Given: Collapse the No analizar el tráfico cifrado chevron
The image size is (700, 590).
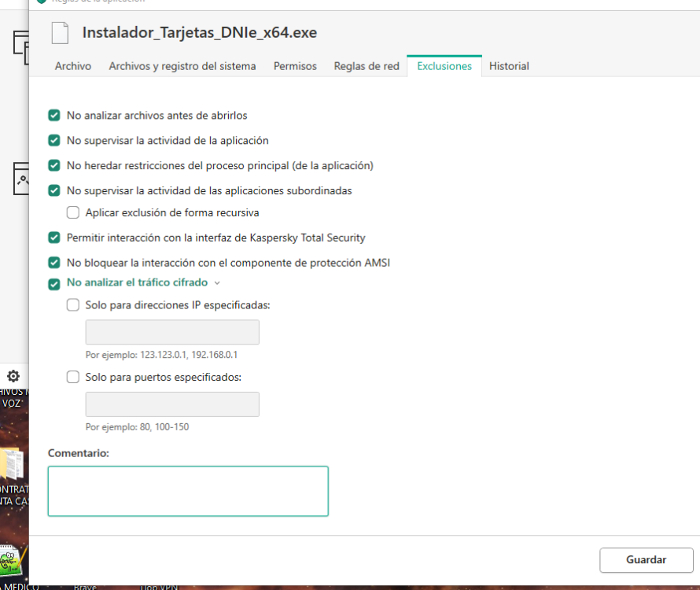Looking at the screenshot, I should tap(217, 282).
